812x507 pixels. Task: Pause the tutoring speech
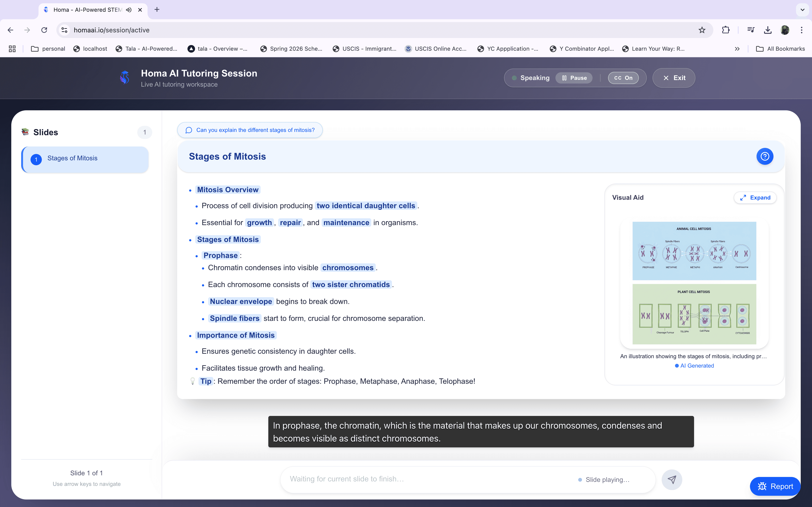tap(574, 78)
